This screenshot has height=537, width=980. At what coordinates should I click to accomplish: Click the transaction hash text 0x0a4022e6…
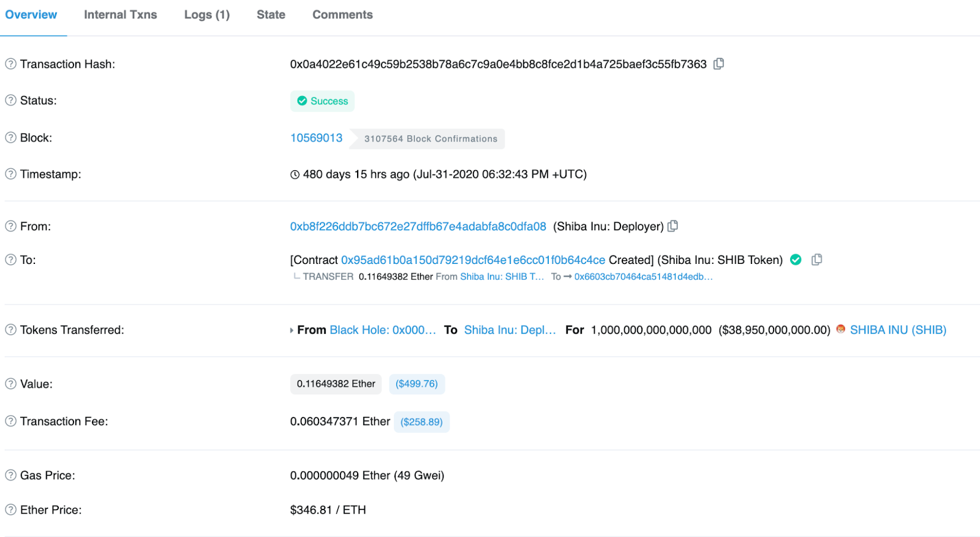click(x=498, y=64)
